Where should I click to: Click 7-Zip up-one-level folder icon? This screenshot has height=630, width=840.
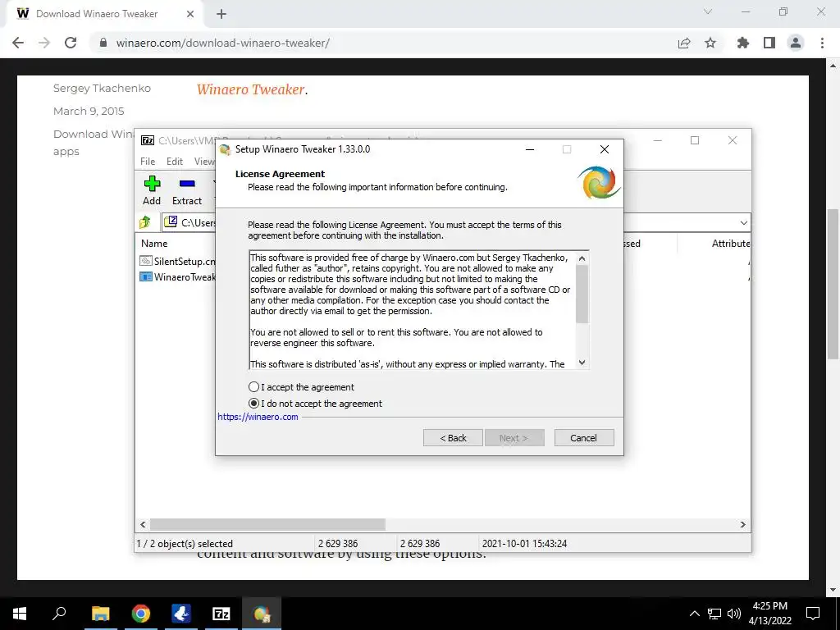point(145,221)
